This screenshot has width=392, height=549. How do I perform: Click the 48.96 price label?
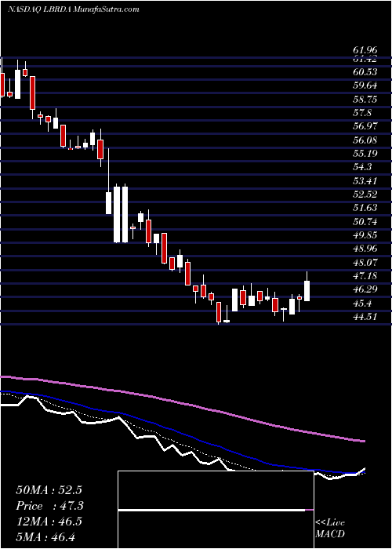tap(365, 249)
